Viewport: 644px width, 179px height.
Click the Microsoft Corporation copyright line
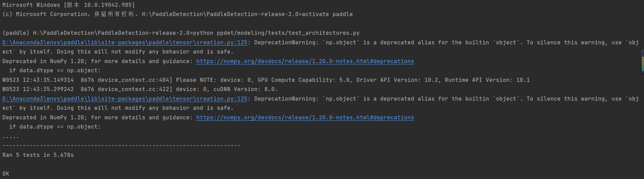(68, 14)
